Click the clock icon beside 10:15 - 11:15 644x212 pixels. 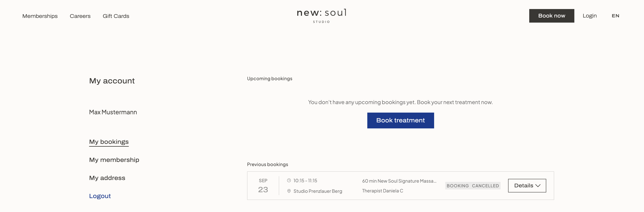[x=289, y=180]
